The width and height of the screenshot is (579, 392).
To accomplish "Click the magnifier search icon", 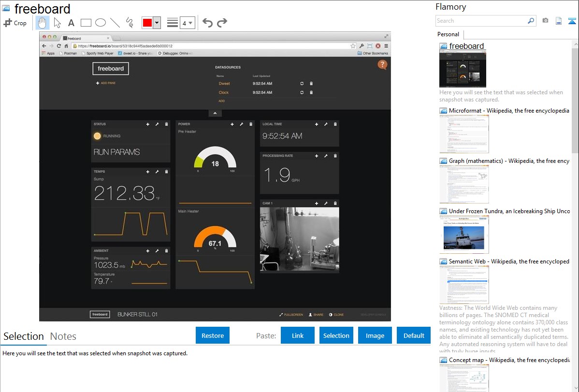I will point(531,21).
